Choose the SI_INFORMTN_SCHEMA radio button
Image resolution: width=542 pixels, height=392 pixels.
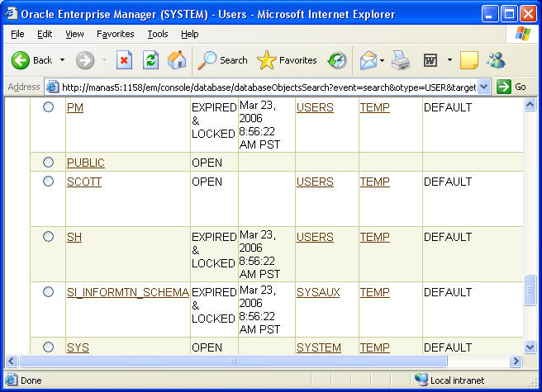48,292
